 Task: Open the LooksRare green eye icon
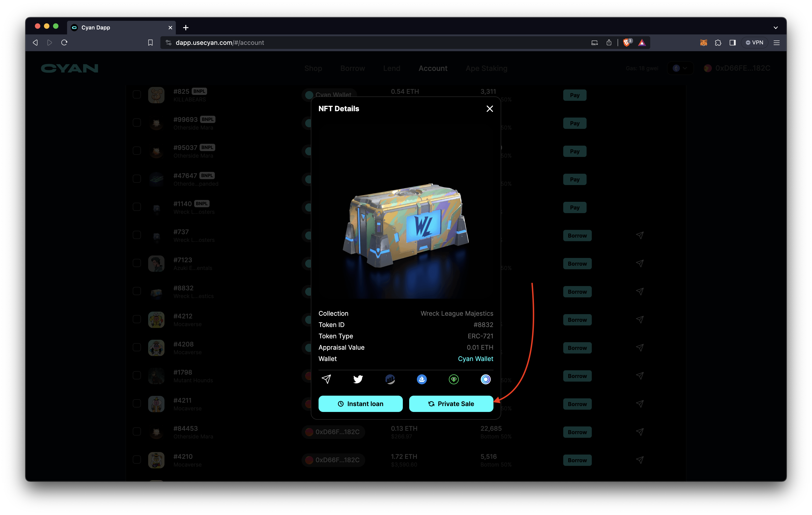(x=454, y=379)
